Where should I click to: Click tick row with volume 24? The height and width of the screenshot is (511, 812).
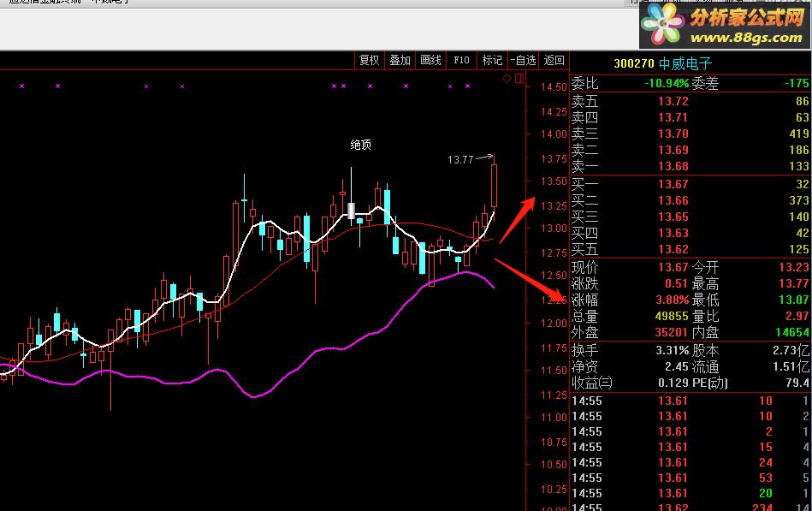690,462
